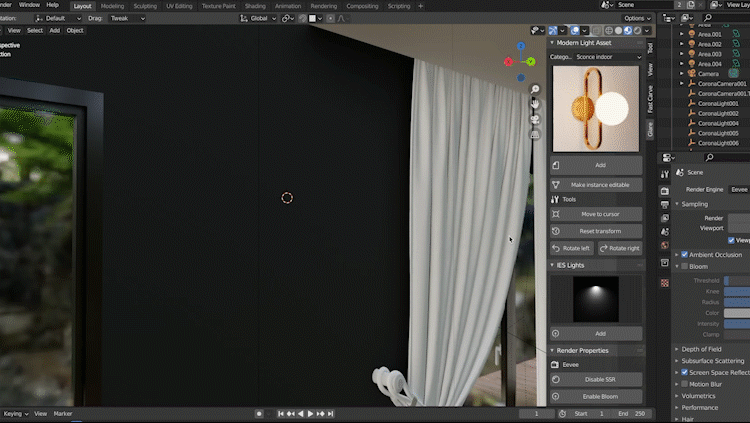Click the Z axis gizmo handle
750x423 pixels.
pyautogui.click(x=521, y=46)
